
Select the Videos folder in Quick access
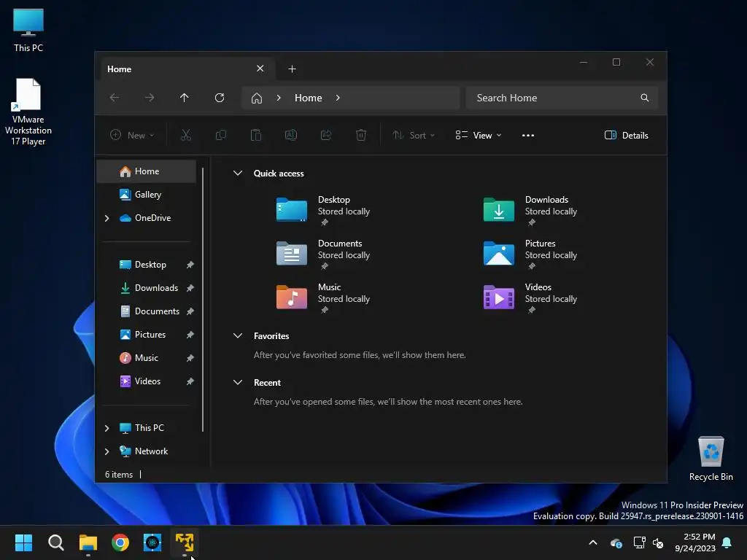pyautogui.click(x=531, y=297)
